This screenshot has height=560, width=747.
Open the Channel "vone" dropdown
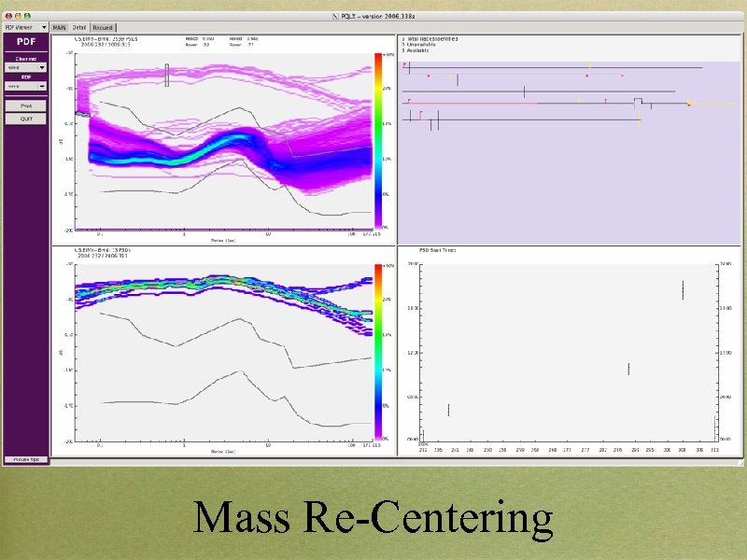(x=25, y=68)
